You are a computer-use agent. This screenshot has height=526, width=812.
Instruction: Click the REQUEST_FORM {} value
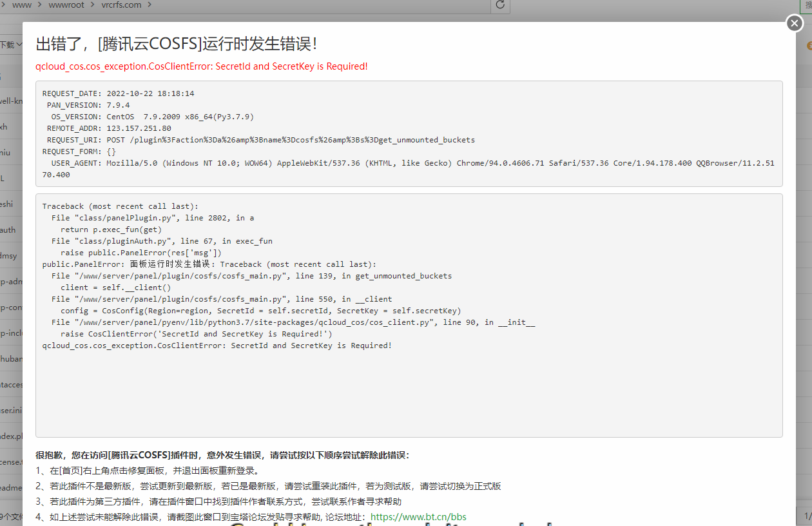tap(111, 151)
